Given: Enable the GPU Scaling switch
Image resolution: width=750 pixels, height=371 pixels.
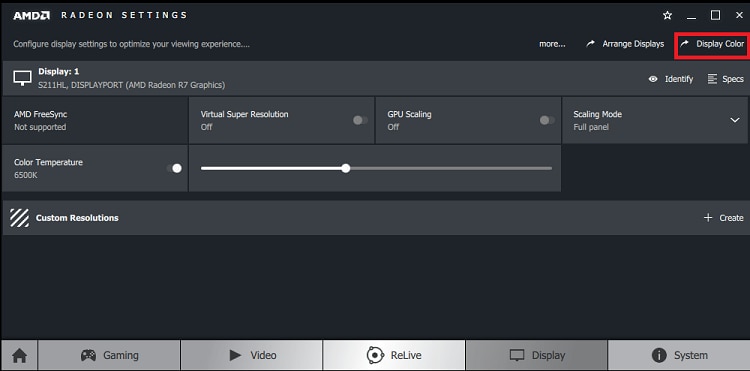Looking at the screenshot, I should (547, 120).
